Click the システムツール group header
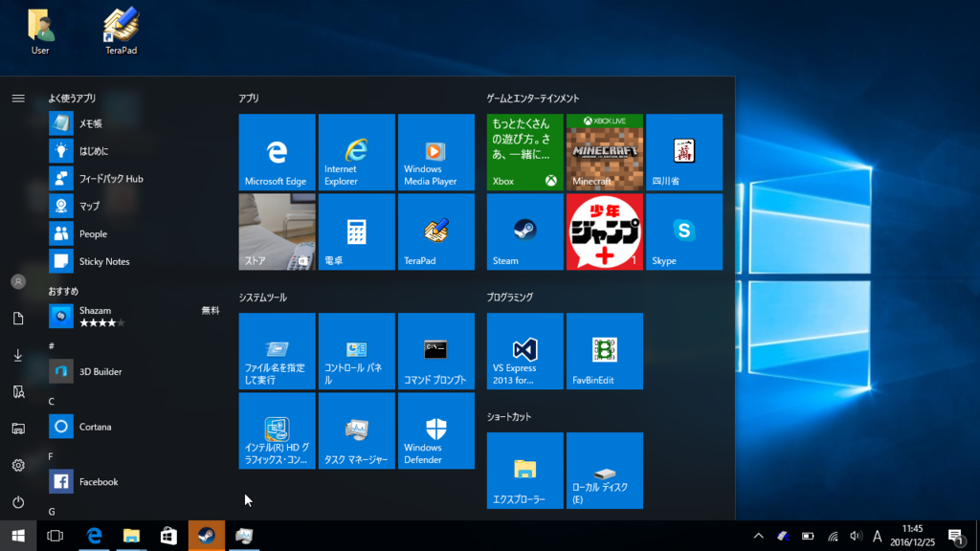980x551 pixels. (x=262, y=298)
